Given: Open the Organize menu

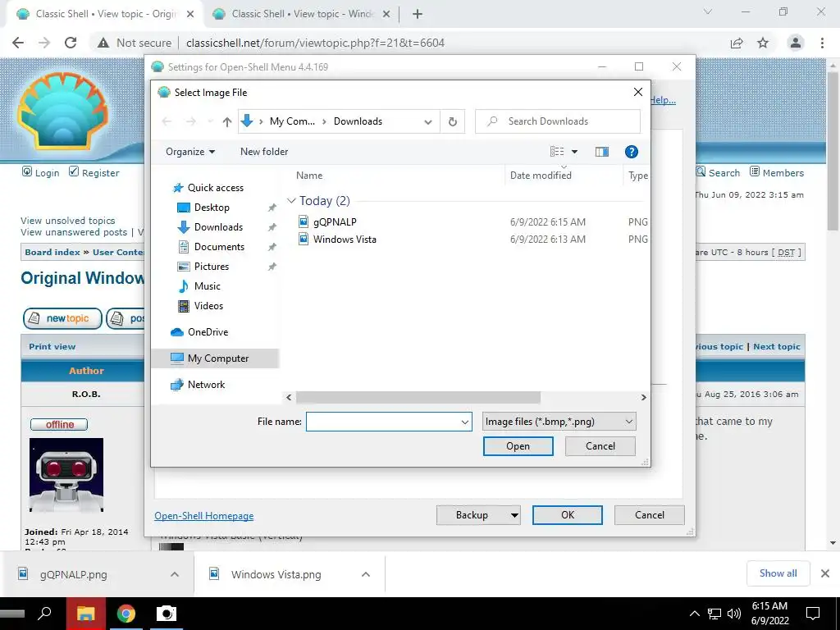Looking at the screenshot, I should (x=190, y=152).
